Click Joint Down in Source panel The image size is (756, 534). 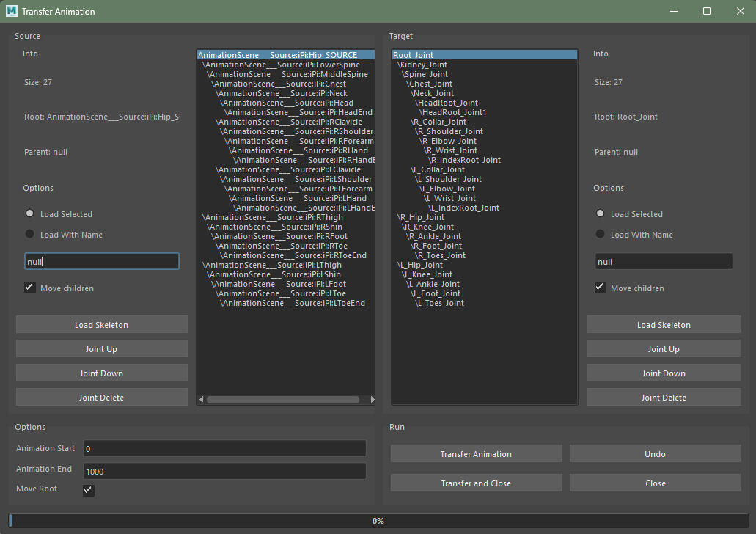pos(101,373)
